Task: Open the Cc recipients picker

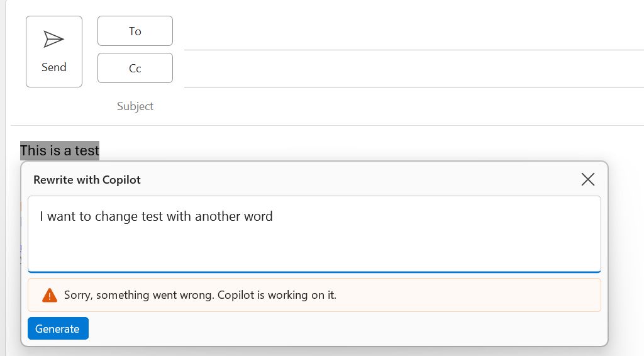Action: coord(135,68)
